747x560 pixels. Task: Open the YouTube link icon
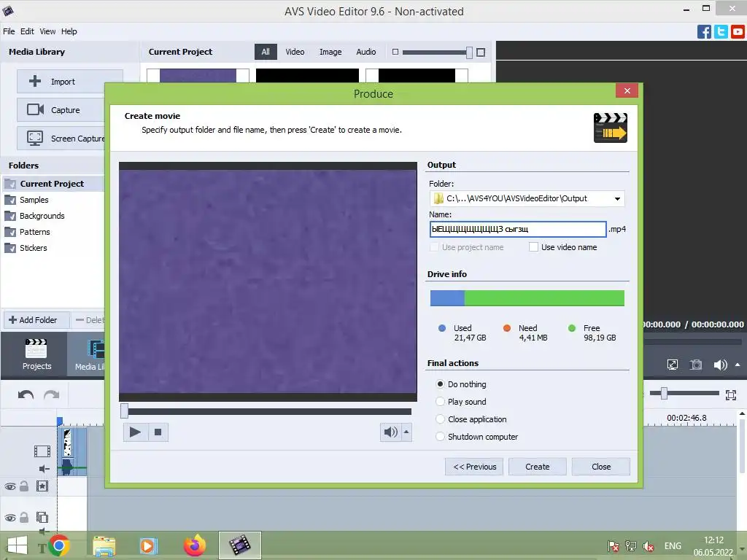pos(738,32)
